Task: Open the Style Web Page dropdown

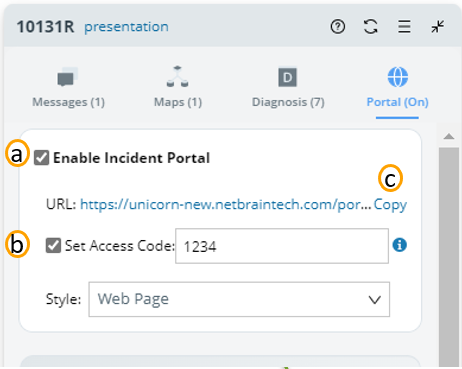Action: 239,299
